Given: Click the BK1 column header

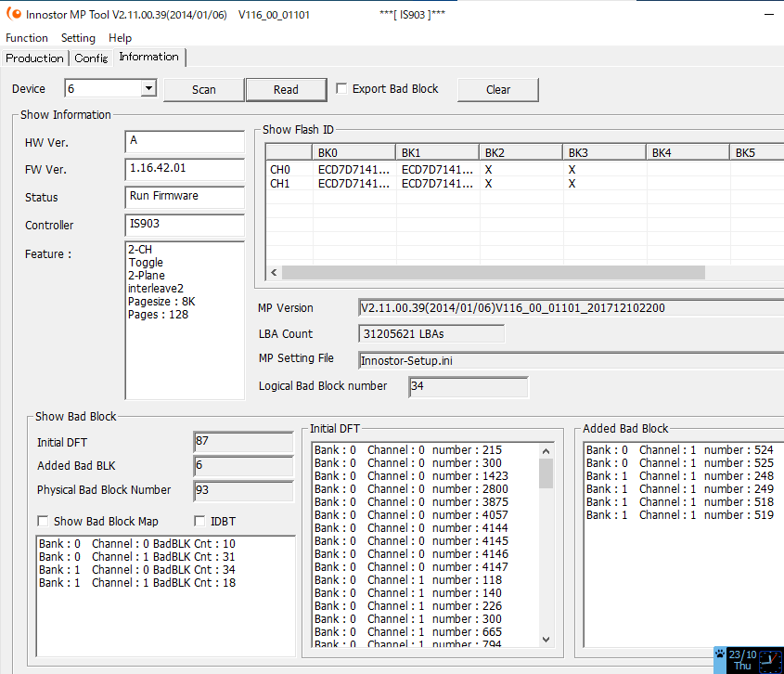Looking at the screenshot, I should click(438, 152).
